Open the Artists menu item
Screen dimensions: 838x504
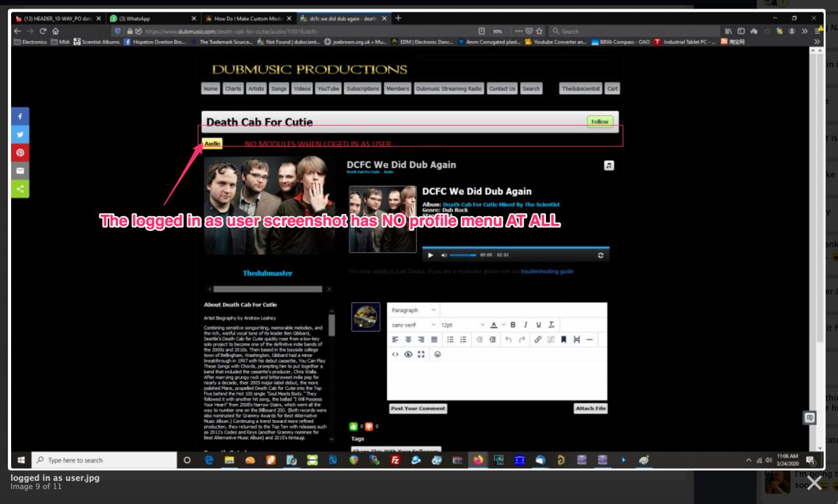tap(256, 89)
